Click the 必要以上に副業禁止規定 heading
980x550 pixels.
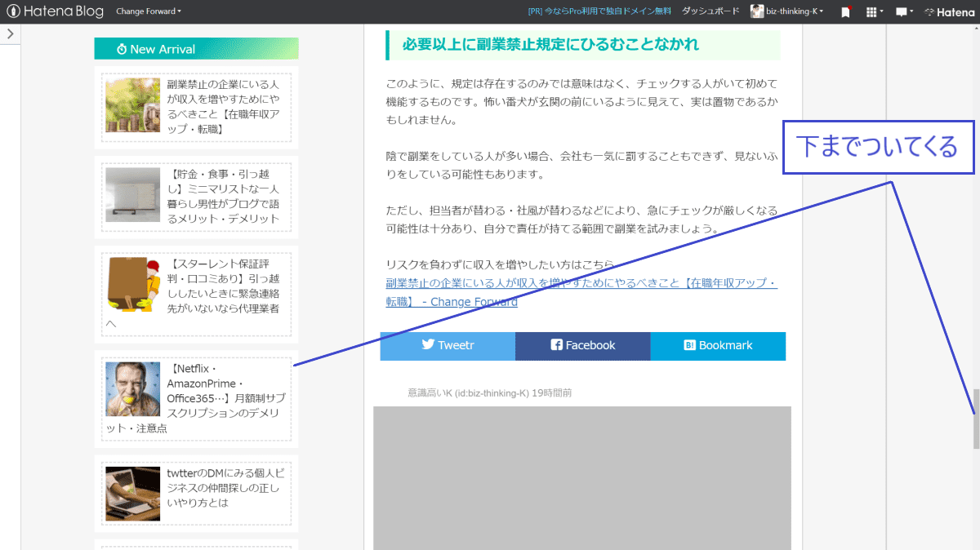tap(551, 45)
